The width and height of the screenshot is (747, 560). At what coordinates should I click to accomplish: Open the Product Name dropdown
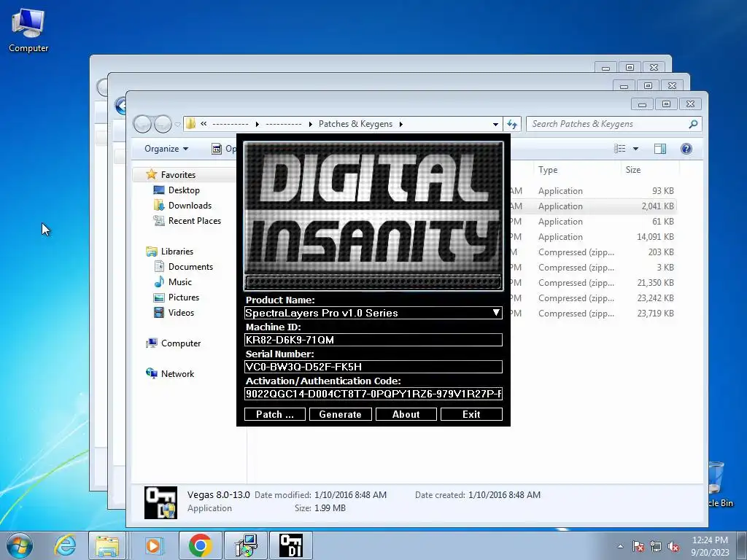[496, 313]
